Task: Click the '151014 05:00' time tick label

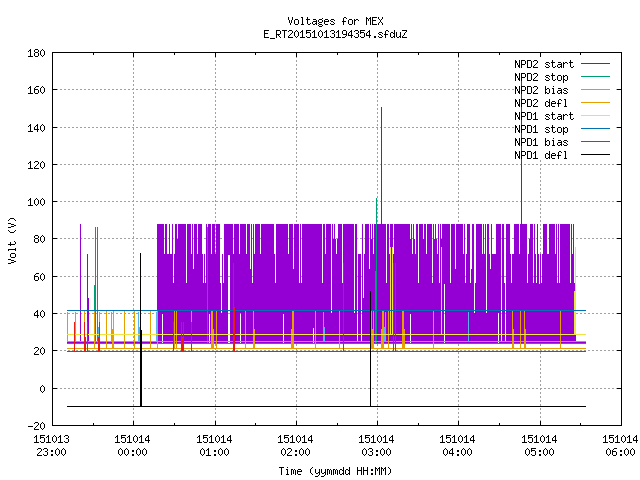Action: 539,446
